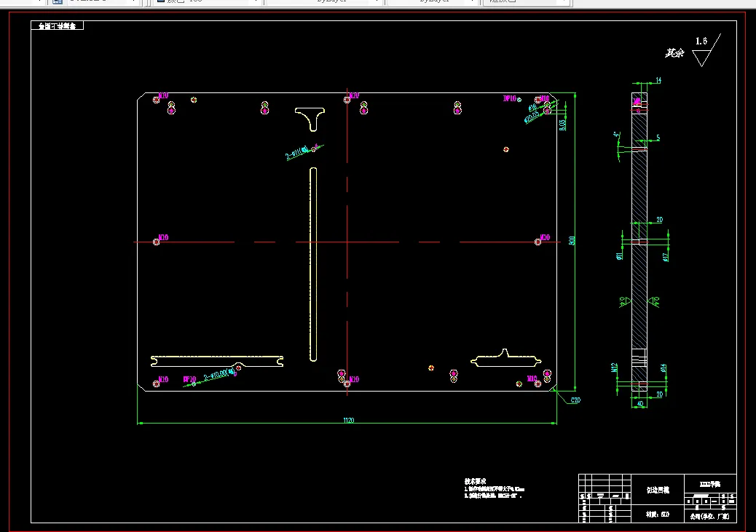Pick the 2-φ11 leader annotation text
Image resolution: width=756 pixels, height=532 pixels.
(297, 153)
